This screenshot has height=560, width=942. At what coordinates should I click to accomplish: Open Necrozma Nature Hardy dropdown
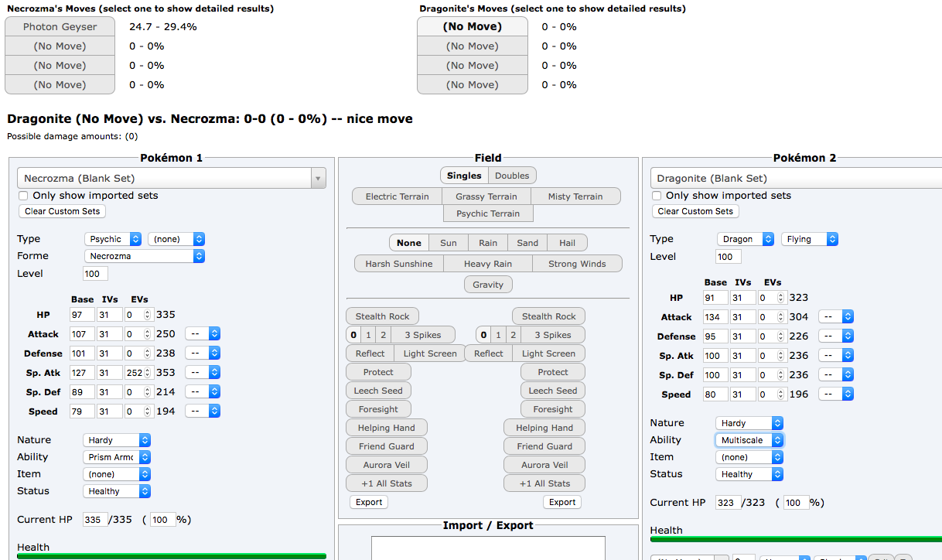coord(117,440)
